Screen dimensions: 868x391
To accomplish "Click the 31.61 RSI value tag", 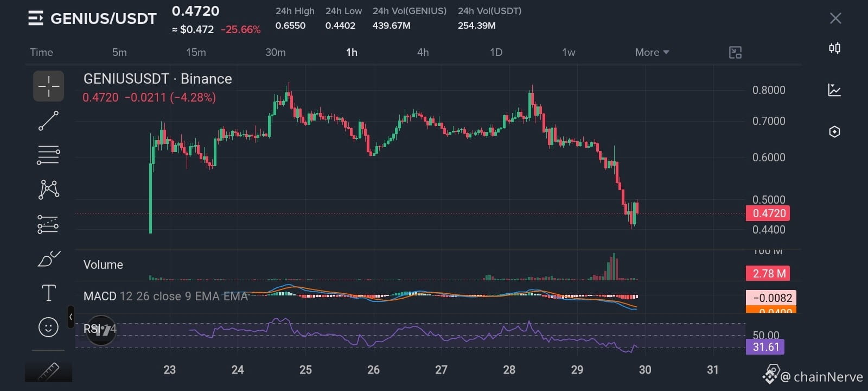I will (765, 346).
